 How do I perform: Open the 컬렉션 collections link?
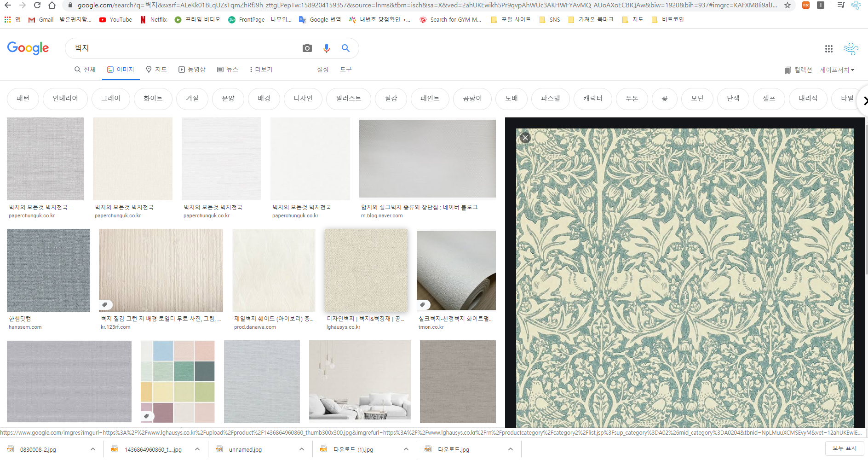coord(798,70)
